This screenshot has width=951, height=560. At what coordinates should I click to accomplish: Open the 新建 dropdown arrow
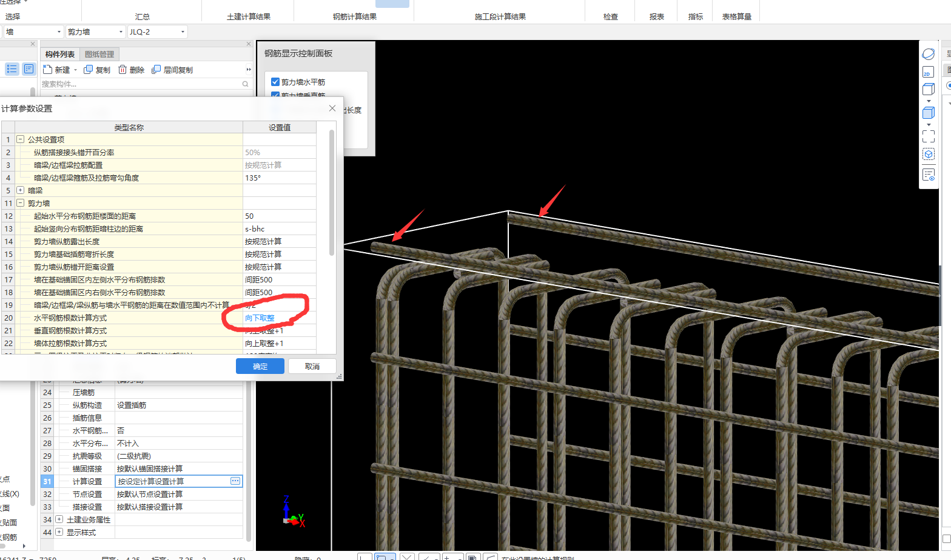[75, 70]
